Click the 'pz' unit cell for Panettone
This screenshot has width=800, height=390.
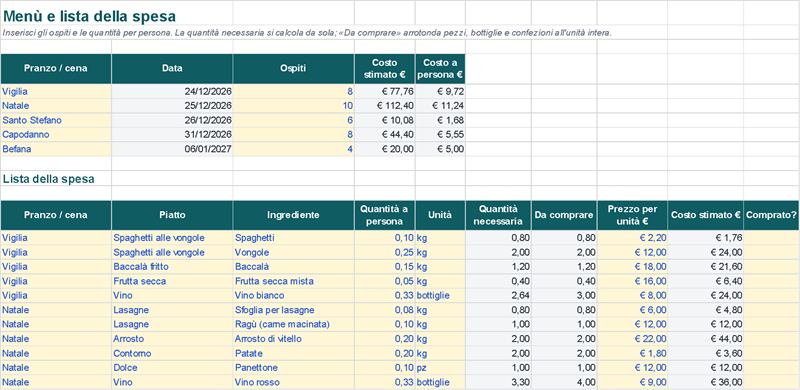440,368
